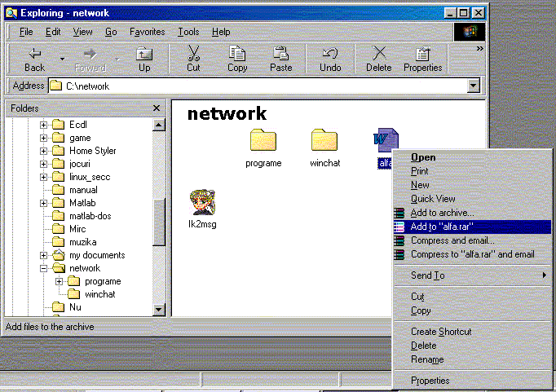Click the Cut scissors toolbar icon
Image resolution: width=556 pixels, height=392 pixels.
tap(193, 54)
